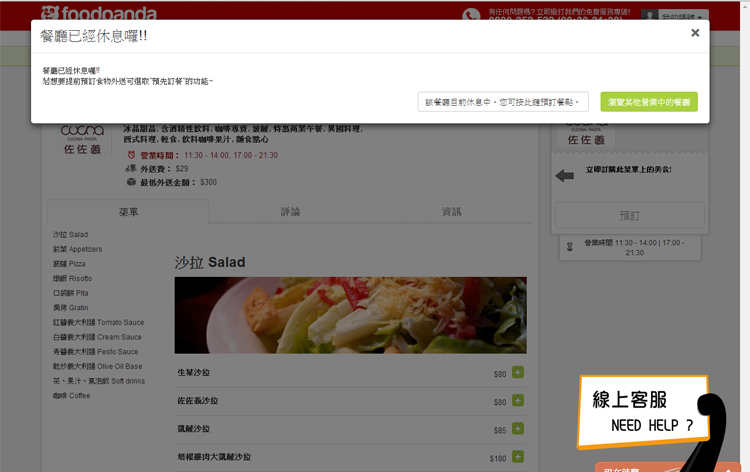Switch to the 資訊 info tab

tap(451, 211)
